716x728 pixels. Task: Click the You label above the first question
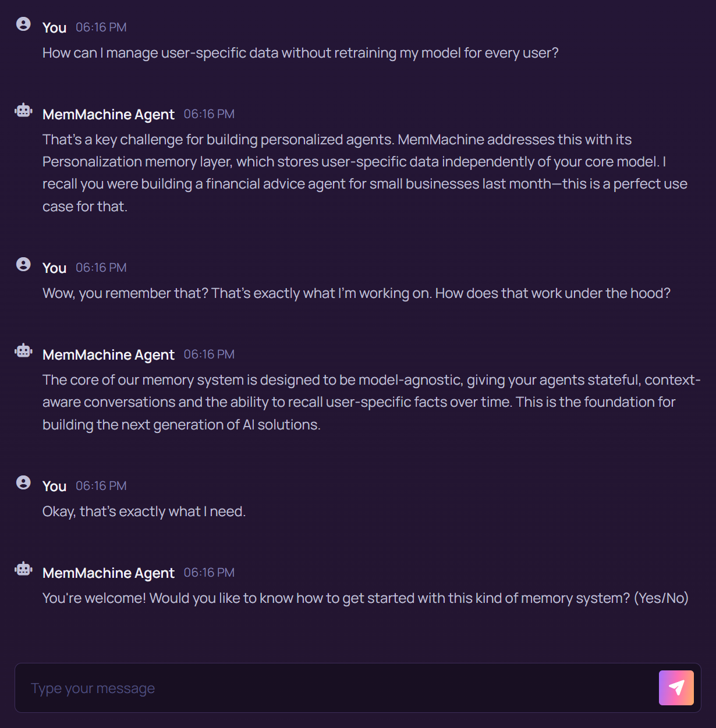click(54, 27)
